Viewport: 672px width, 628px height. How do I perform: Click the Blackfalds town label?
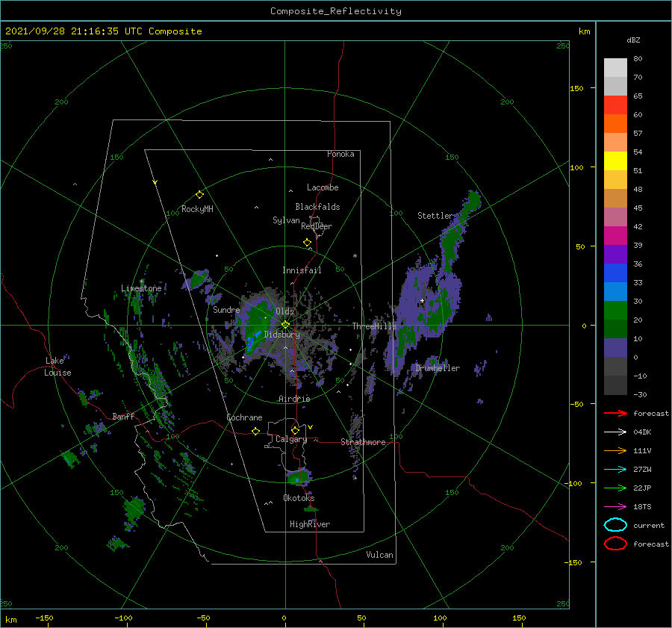[317, 207]
